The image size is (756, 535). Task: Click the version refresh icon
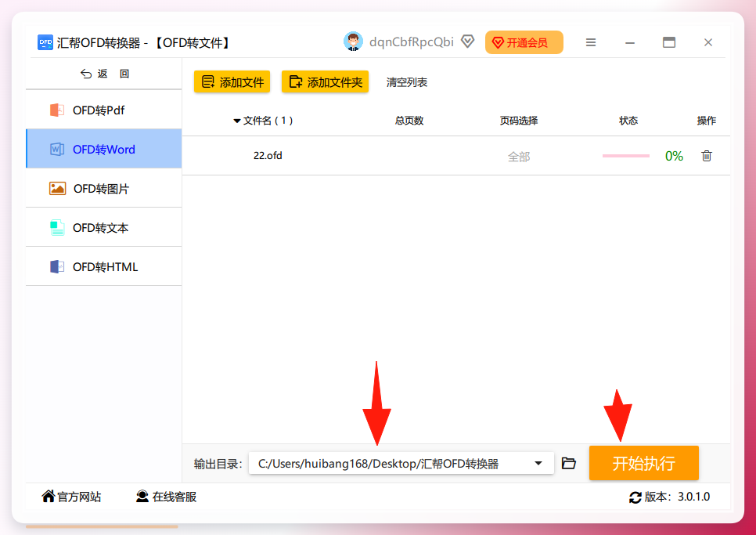[x=635, y=497]
